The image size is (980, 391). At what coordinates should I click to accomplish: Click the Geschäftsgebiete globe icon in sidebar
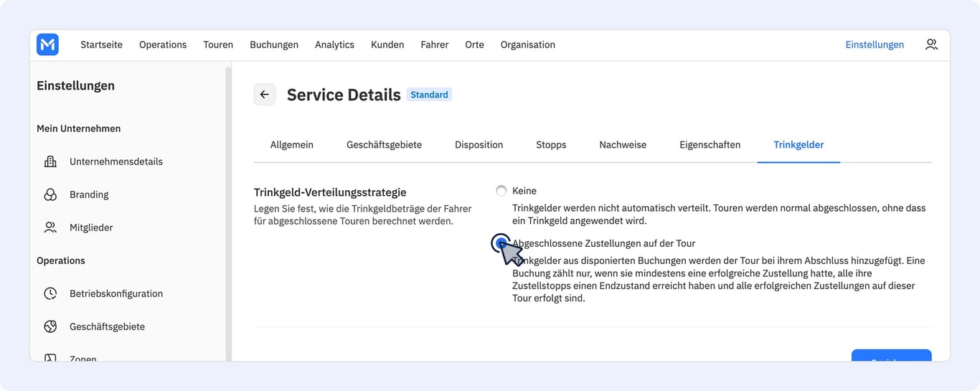(x=50, y=326)
